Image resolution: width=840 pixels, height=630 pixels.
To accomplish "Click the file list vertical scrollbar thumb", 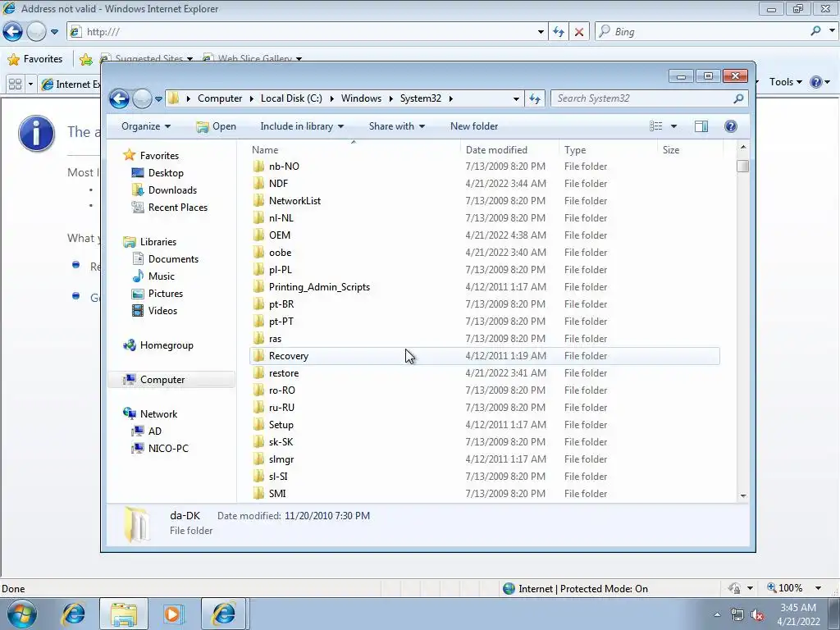I will tap(742, 166).
